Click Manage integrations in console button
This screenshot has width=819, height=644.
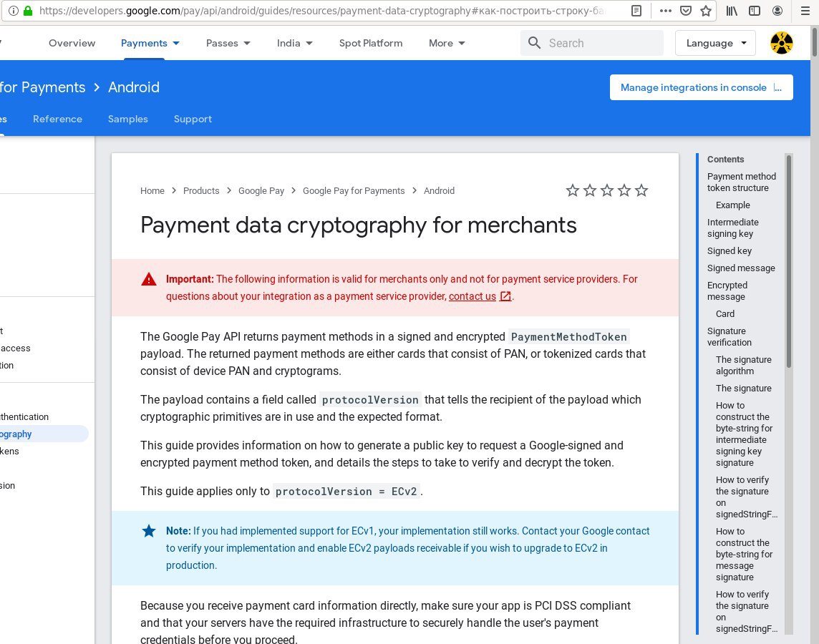coord(702,87)
